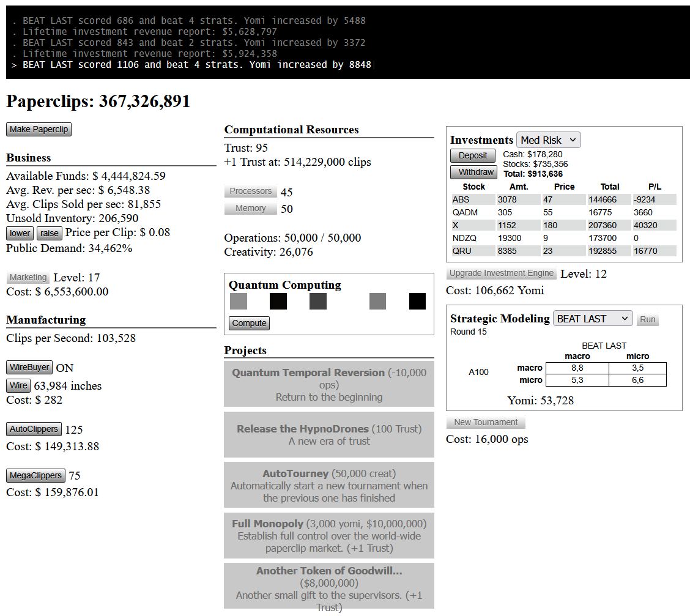Buy a MegaClipper
The height and width of the screenshot is (616, 690).
point(35,475)
